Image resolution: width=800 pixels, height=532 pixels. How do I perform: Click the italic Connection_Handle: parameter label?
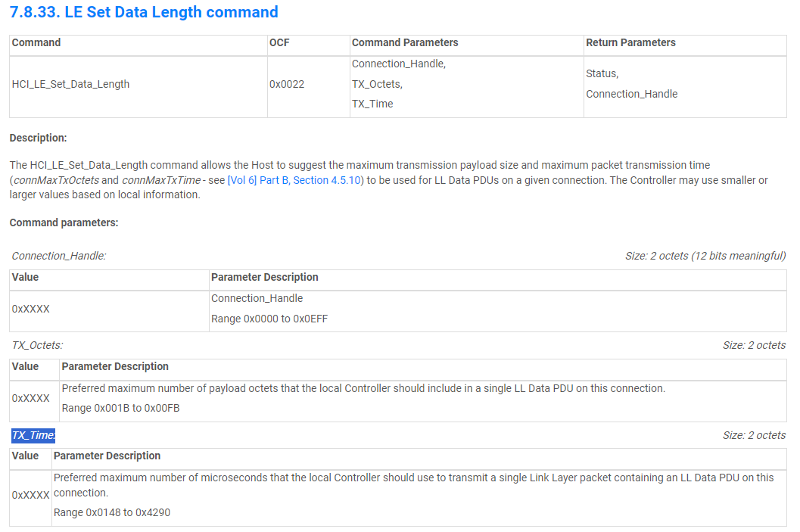pyautogui.click(x=58, y=256)
